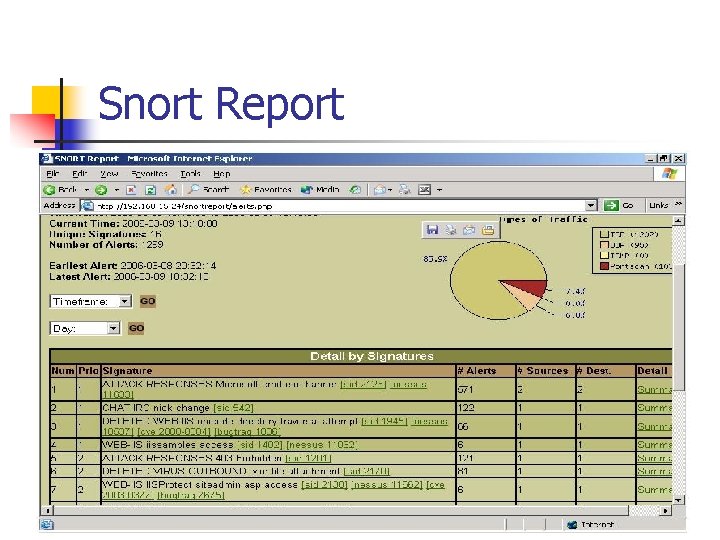Click the TCP legend color swatch
This screenshot has width=720, height=540.
tap(604, 234)
